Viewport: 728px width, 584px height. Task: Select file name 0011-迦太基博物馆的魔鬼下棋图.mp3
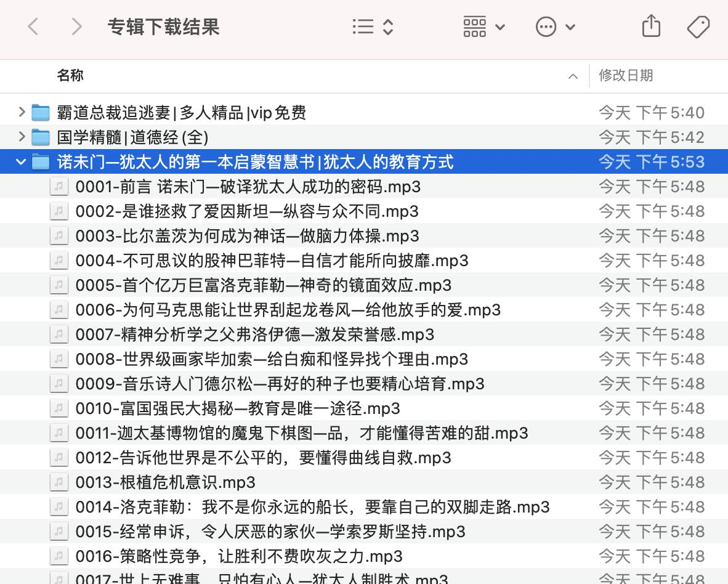pyautogui.click(x=302, y=432)
